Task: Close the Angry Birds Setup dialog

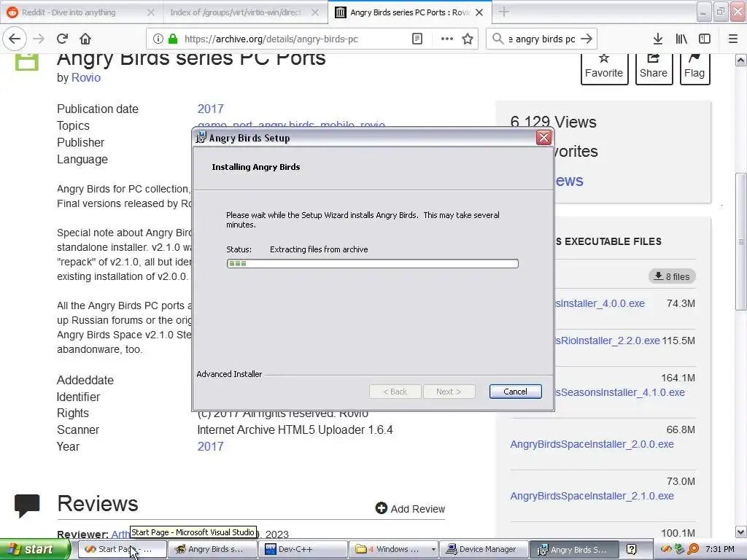Action: coord(543,138)
